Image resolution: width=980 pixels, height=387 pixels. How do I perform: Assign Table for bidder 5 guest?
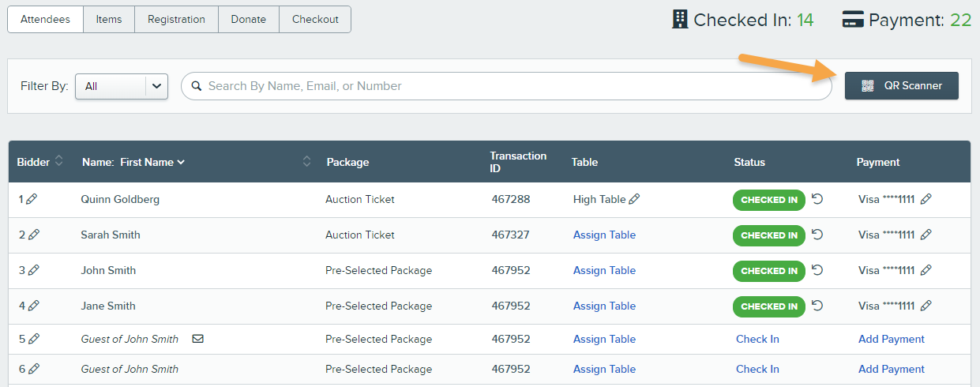point(604,340)
